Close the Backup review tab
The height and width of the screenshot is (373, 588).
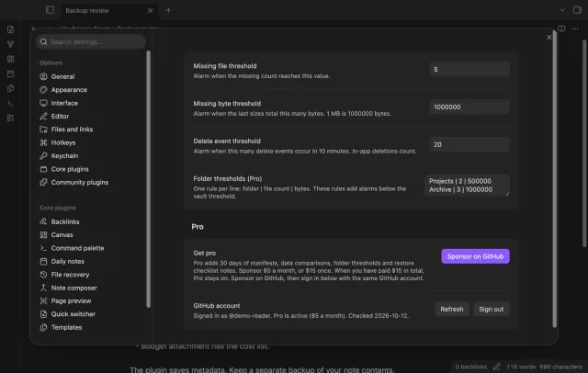coord(150,10)
